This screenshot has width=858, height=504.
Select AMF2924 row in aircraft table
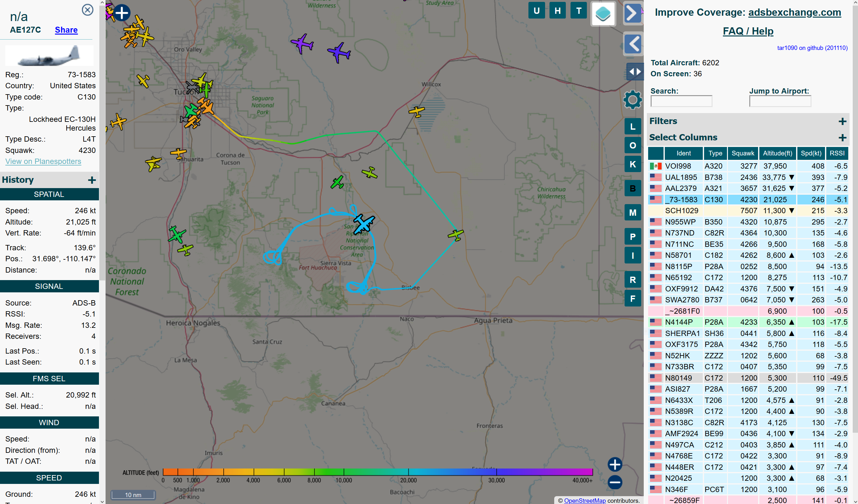[748, 434]
